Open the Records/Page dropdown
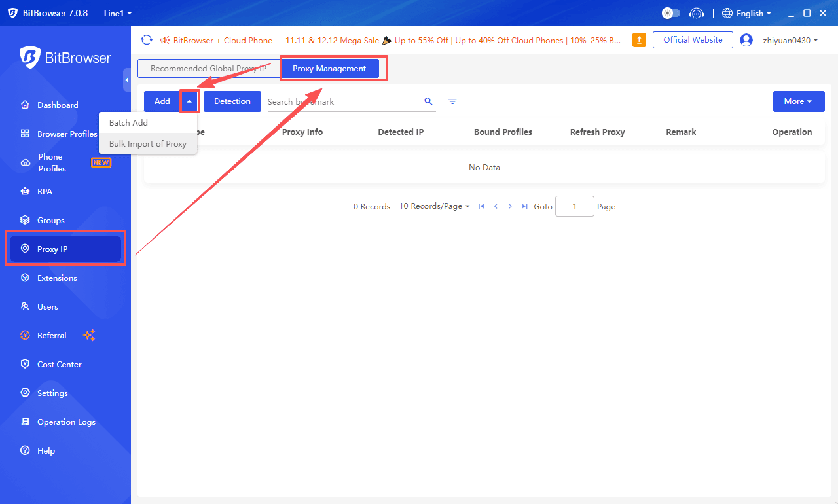 click(x=434, y=206)
